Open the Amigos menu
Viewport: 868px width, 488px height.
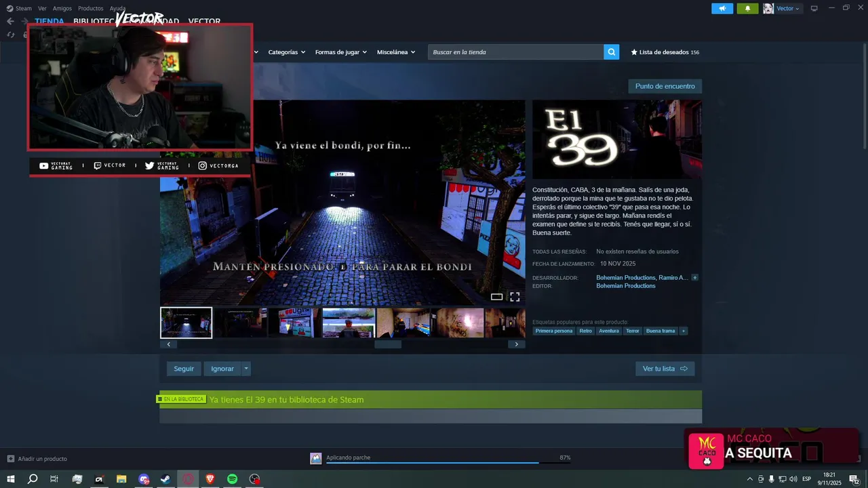[62, 8]
